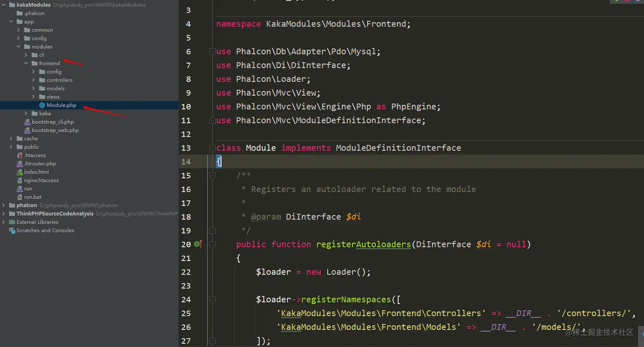
Task: Select config folder under frontend
Action: click(89, 72)
